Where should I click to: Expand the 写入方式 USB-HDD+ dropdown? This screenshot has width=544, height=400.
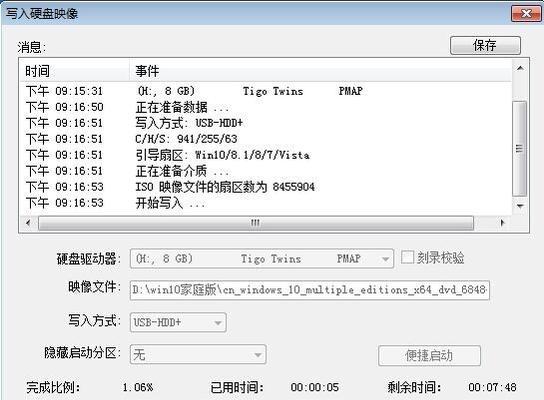click(x=178, y=322)
